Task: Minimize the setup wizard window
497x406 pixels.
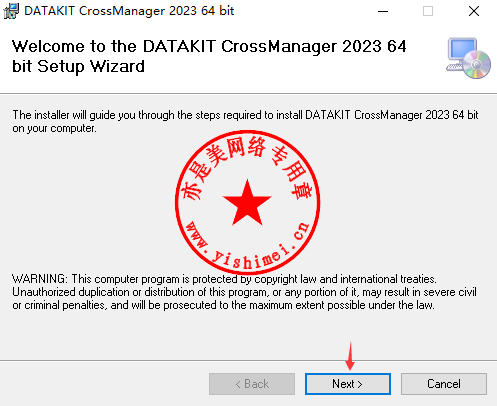Action: click(x=383, y=11)
